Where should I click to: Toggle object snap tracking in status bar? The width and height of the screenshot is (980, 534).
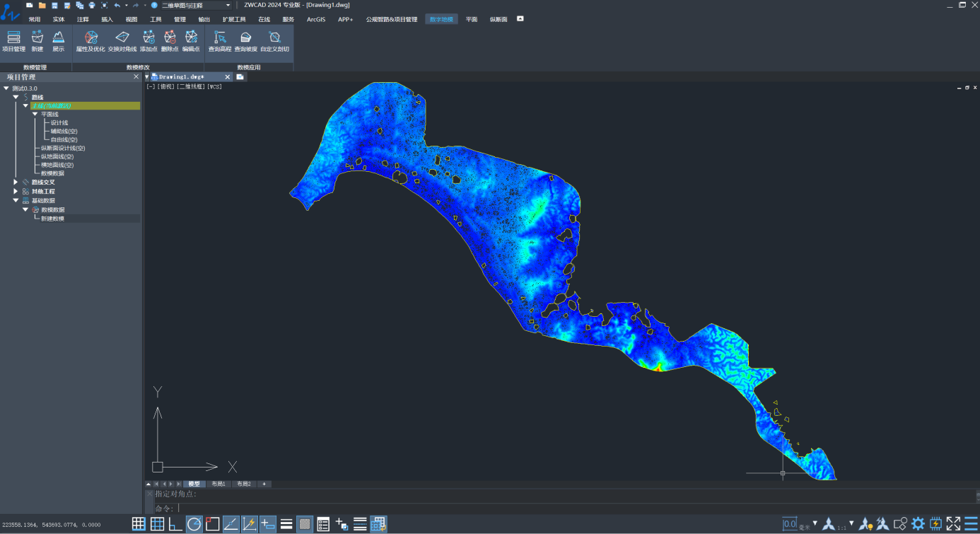pos(231,524)
